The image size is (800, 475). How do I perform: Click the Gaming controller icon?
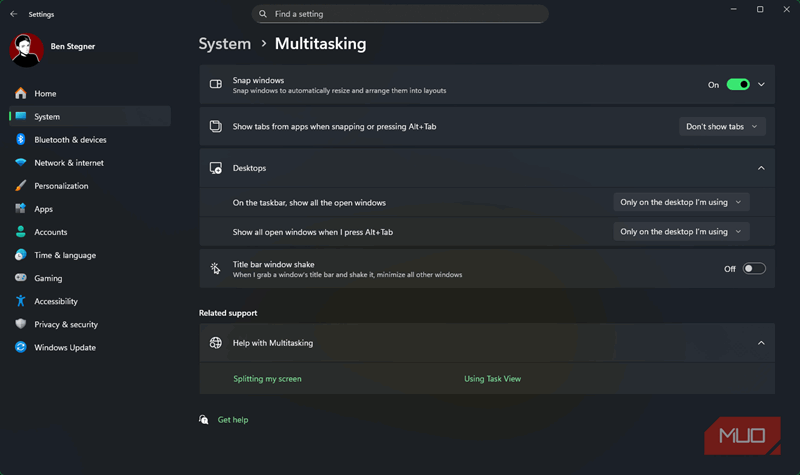point(20,278)
